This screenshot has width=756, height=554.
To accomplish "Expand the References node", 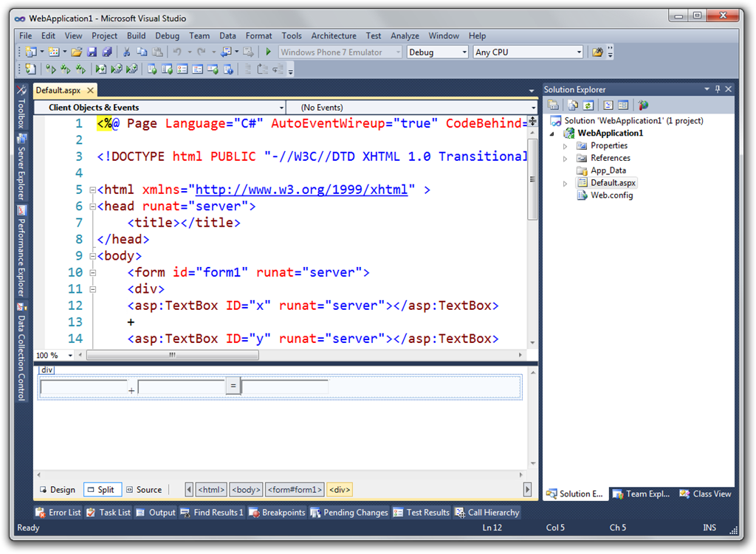I will 565,158.
